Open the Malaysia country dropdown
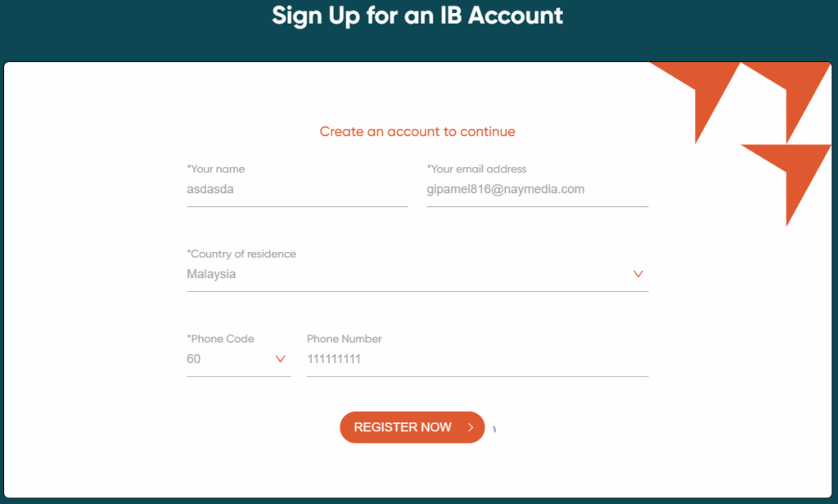838x504 pixels. [409, 274]
